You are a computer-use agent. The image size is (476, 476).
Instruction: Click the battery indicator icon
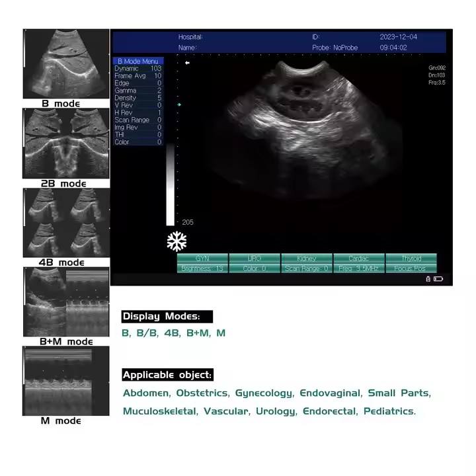point(438,279)
